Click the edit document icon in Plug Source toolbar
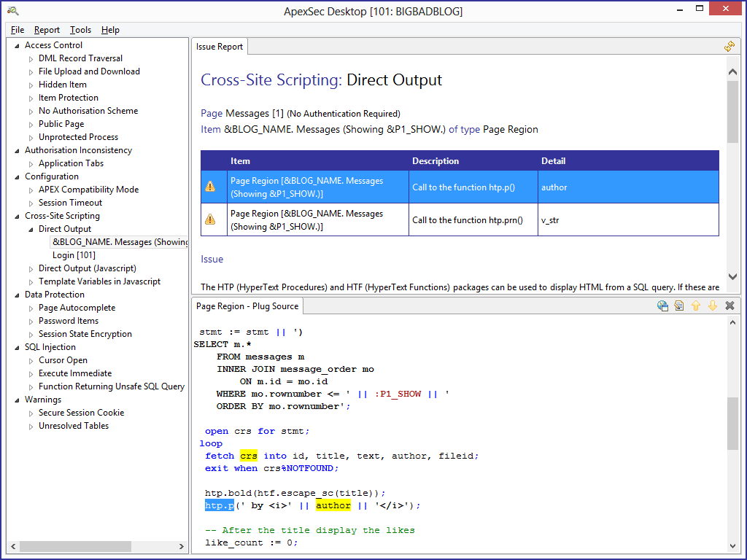Screen dimensions: 747x560 click(679, 306)
